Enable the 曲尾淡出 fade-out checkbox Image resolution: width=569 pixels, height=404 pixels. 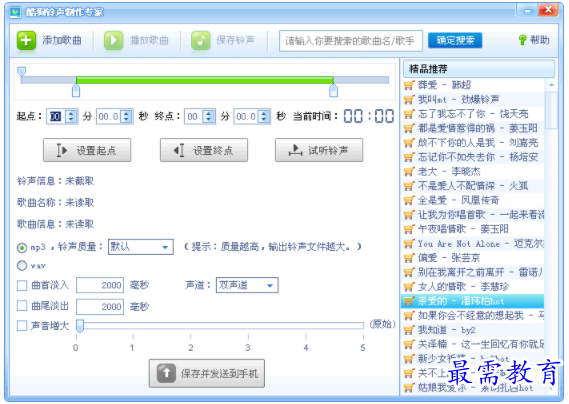pos(22,306)
